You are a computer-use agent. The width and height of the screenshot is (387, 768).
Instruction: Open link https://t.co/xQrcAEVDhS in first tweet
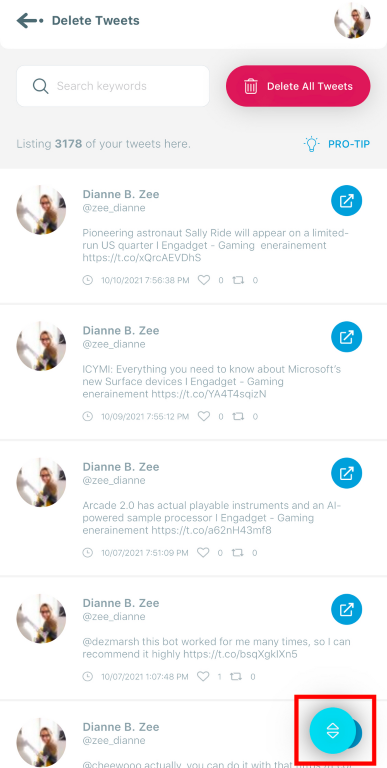(142, 258)
